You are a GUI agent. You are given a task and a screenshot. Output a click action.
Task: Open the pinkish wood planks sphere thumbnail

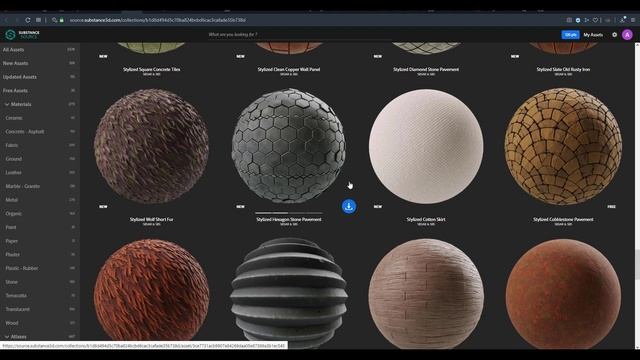tap(426, 293)
